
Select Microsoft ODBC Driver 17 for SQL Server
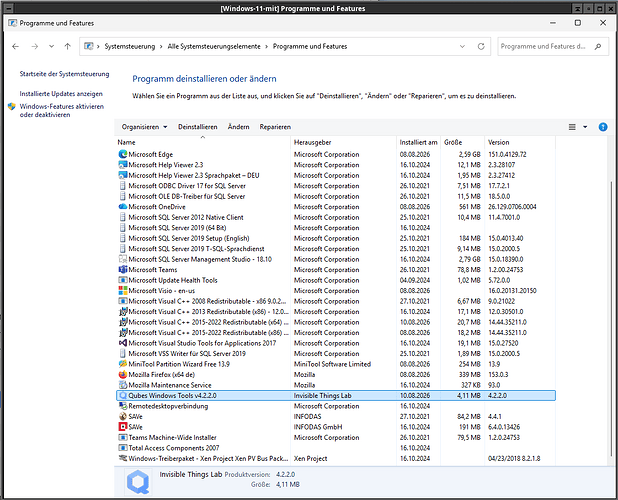(x=336, y=186)
